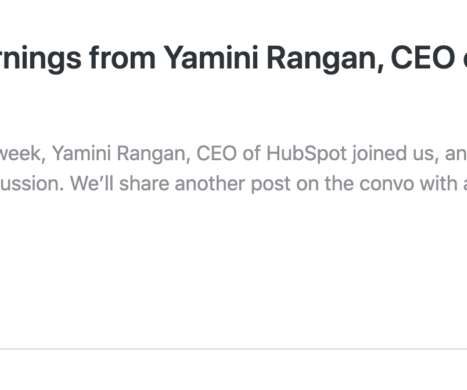Click 'Rangan,' in the bold headline
Screen dimensions: 467x390
click(325, 59)
